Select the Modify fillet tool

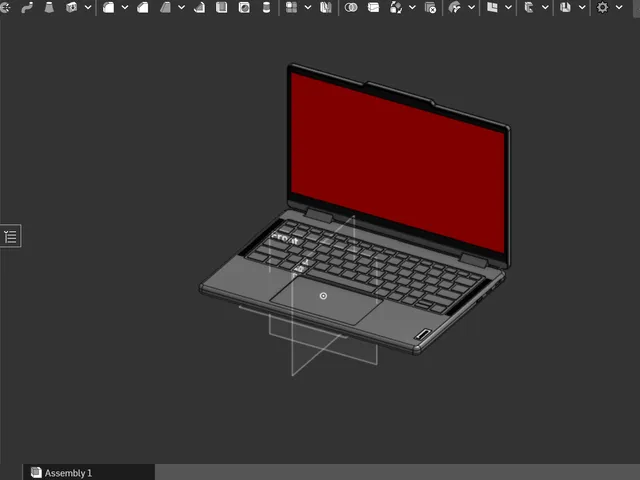click(455, 7)
